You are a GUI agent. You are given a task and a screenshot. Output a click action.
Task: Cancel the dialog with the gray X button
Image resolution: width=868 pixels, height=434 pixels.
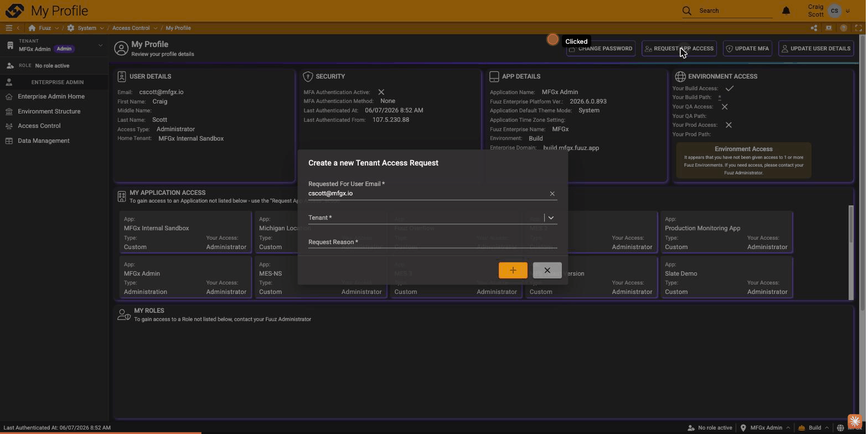tap(547, 270)
